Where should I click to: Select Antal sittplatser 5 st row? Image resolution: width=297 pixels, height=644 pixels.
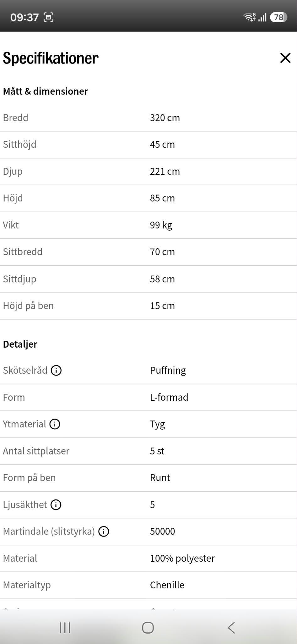(x=148, y=451)
